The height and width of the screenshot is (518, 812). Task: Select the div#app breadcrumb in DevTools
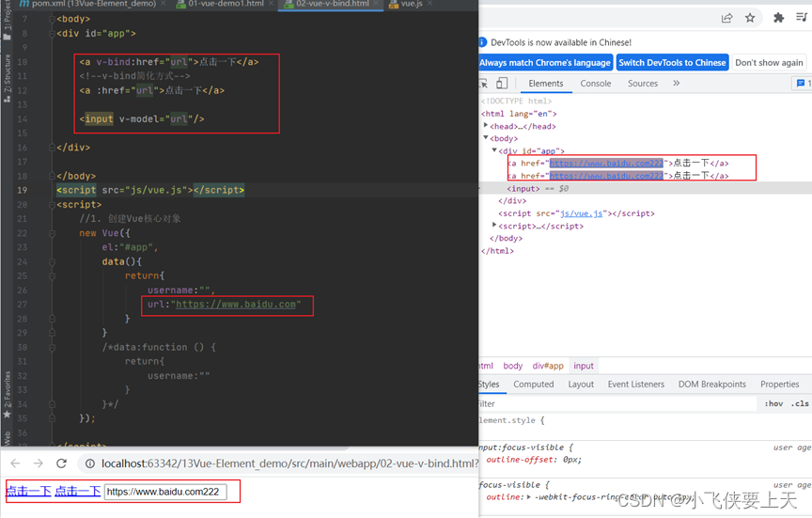click(x=548, y=366)
